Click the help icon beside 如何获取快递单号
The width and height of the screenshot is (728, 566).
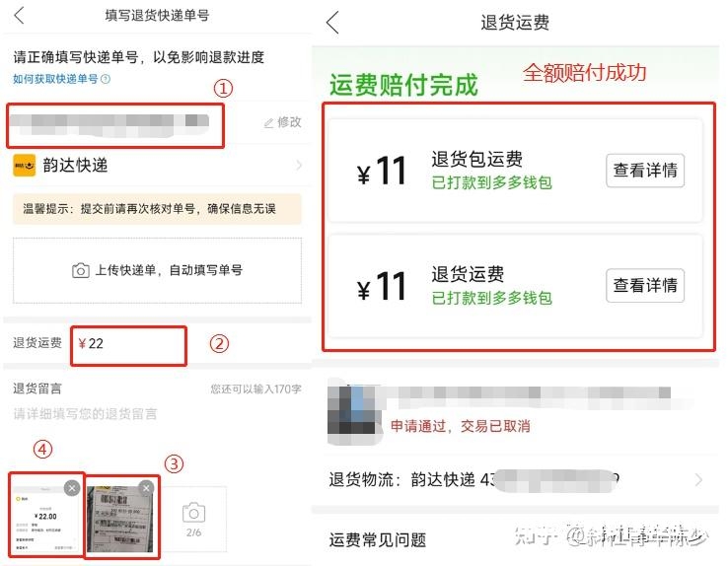click(106, 79)
